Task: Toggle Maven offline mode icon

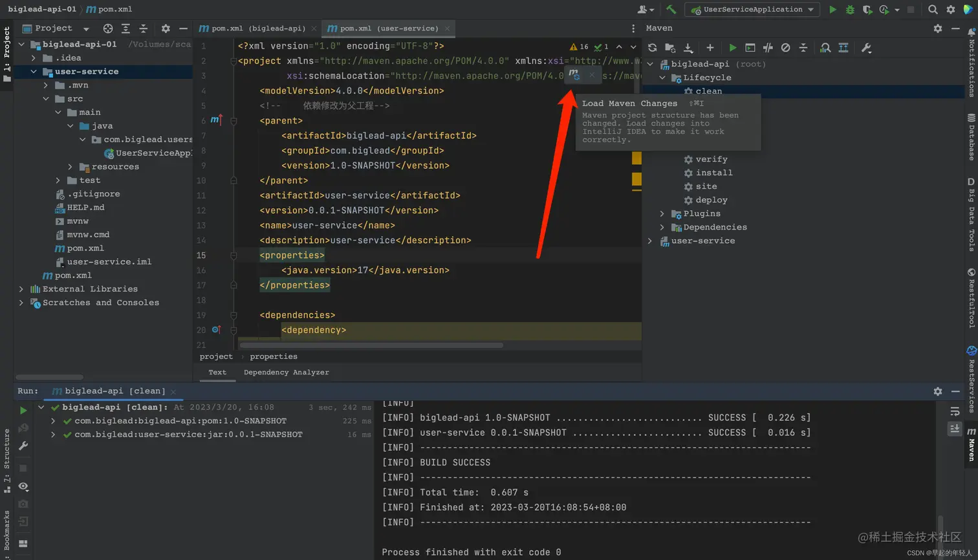Action: click(768, 48)
